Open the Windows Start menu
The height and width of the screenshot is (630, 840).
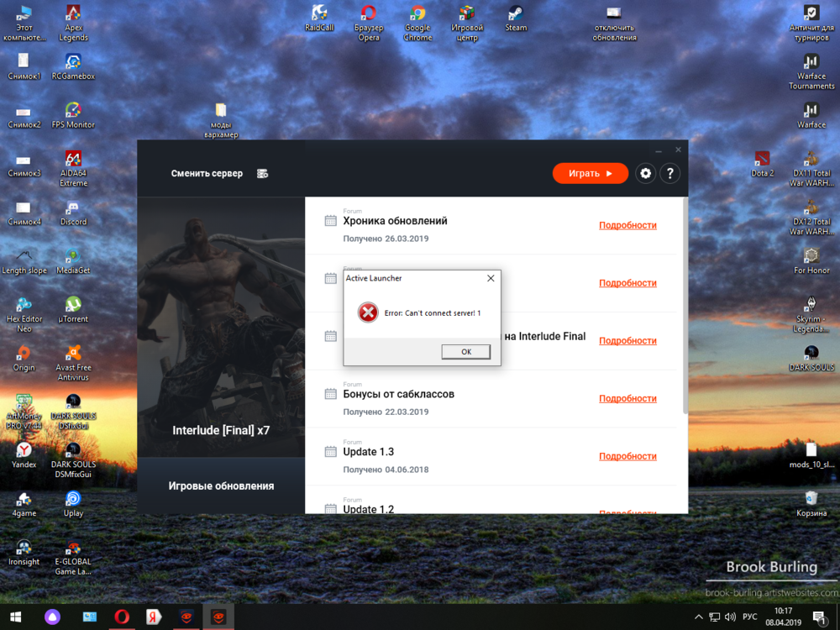click(x=15, y=617)
